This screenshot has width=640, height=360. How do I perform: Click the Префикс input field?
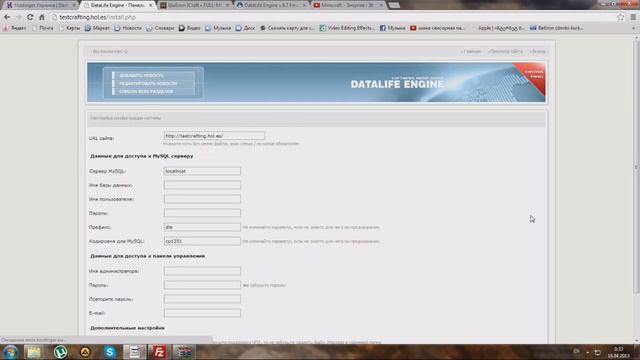[202, 227]
